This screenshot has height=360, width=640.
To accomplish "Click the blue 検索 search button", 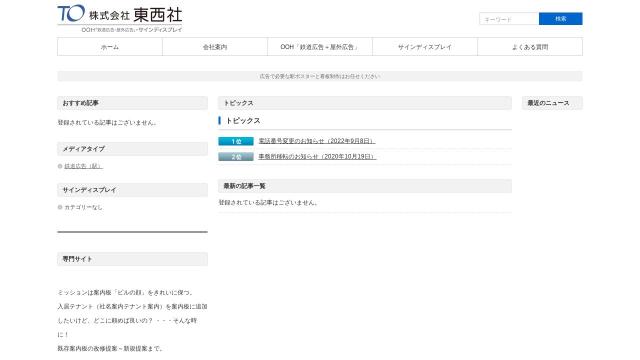I will 560,19.
